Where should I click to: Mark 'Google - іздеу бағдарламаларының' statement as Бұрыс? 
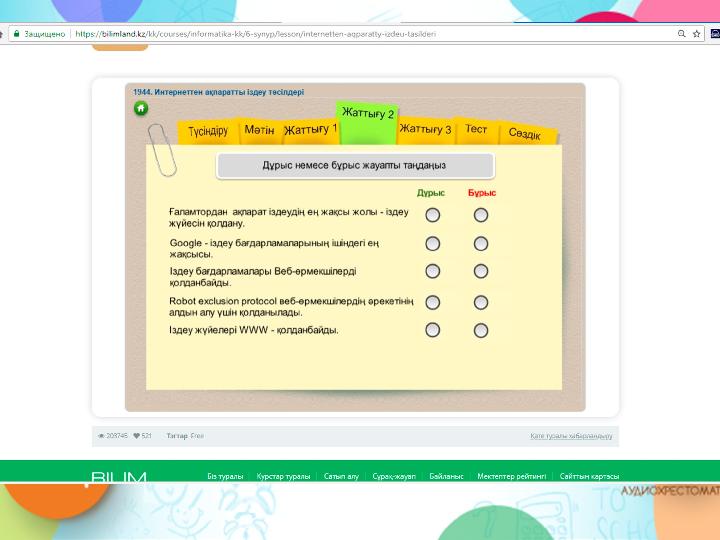point(481,243)
